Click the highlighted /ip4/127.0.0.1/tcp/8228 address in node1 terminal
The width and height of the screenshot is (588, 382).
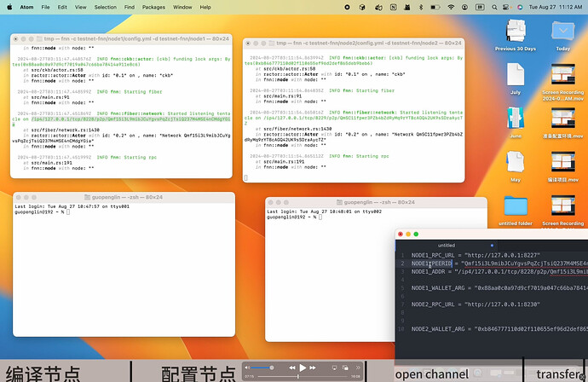pyautogui.click(x=130, y=119)
